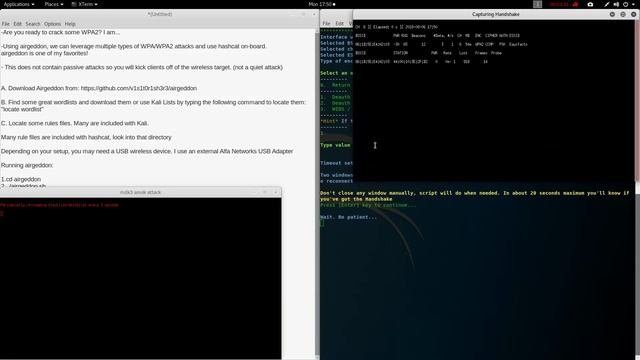
Task: Click 'Type value' prompt in airgeddon terminal
Action: (x=335, y=145)
